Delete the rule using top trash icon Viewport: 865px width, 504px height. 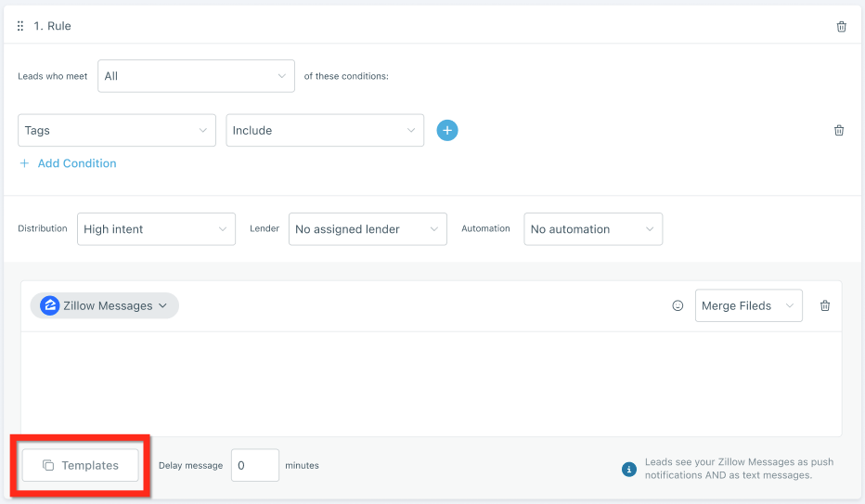point(841,26)
